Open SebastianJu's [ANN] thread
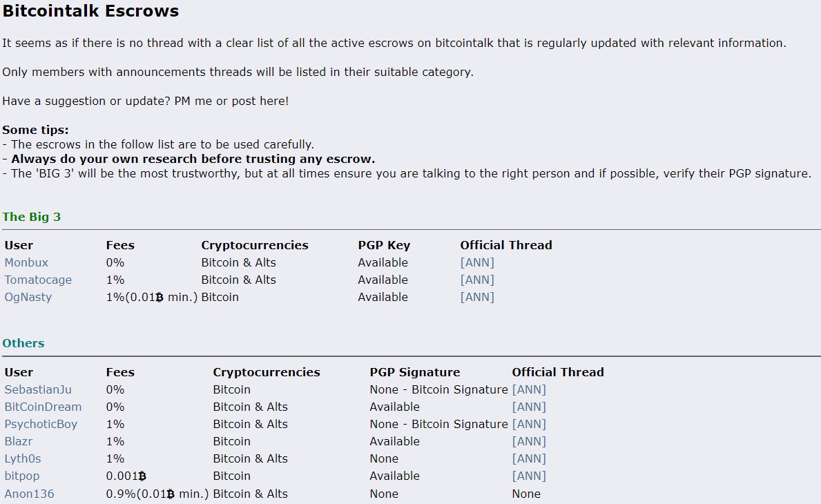The width and height of the screenshot is (821, 504). [x=529, y=389]
